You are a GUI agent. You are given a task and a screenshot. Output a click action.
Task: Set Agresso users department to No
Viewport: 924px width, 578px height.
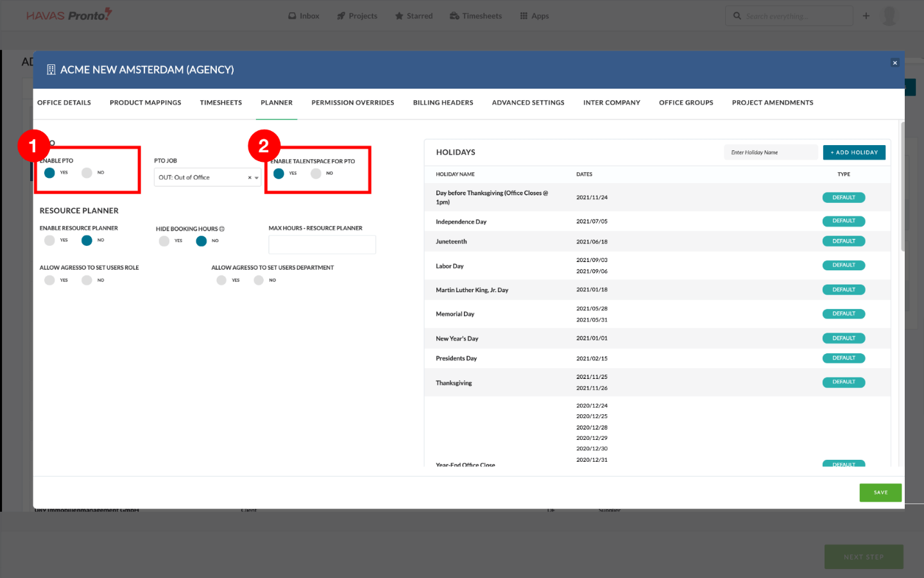259,280
